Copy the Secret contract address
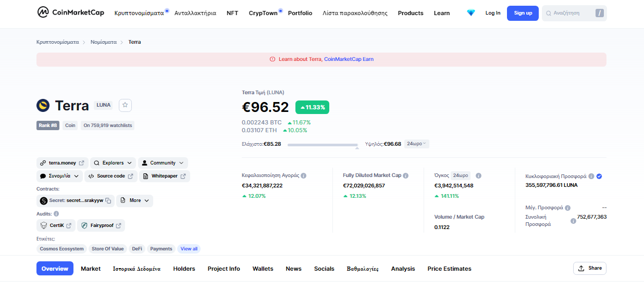This screenshot has height=291, width=644. point(108,200)
